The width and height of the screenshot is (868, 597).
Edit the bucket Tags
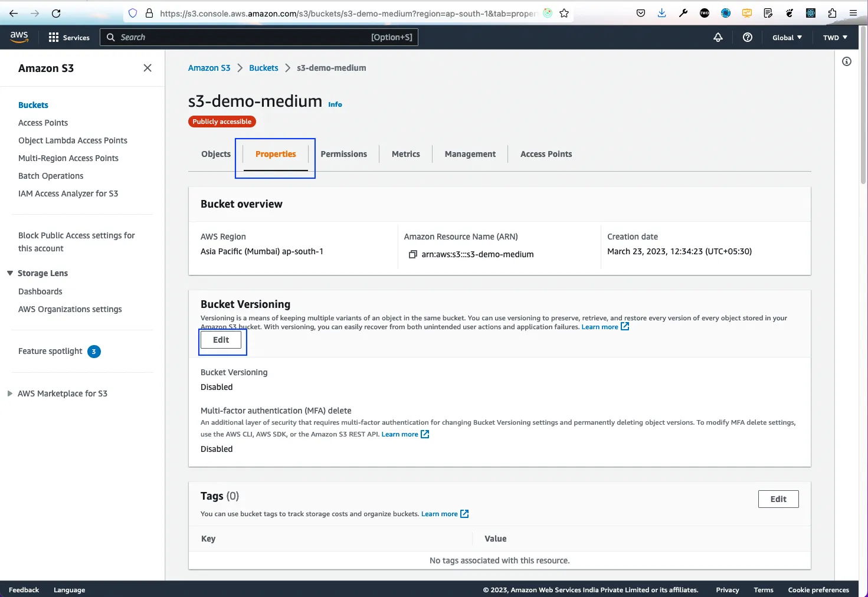(x=778, y=499)
